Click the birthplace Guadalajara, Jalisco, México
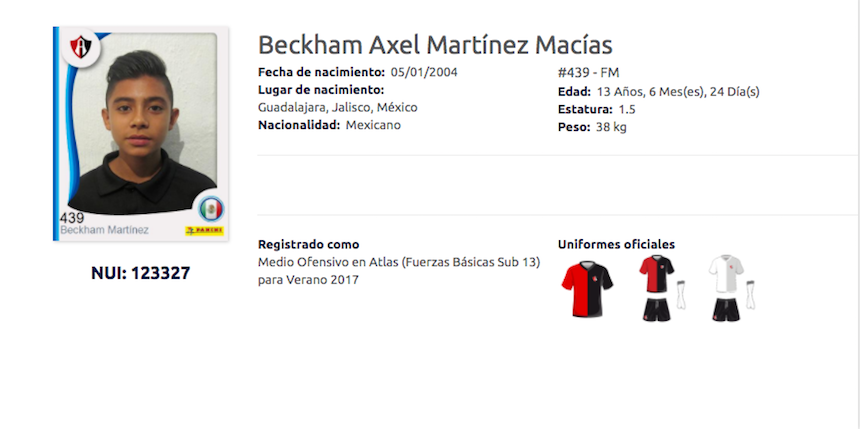Screen dimensions: 860x429 [337, 107]
